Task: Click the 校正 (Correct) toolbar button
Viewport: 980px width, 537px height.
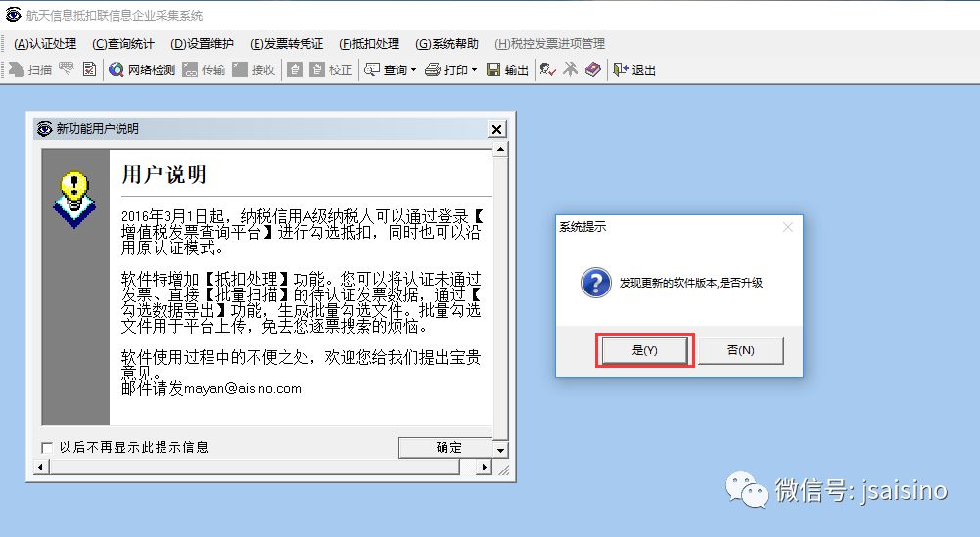Action: point(332,69)
